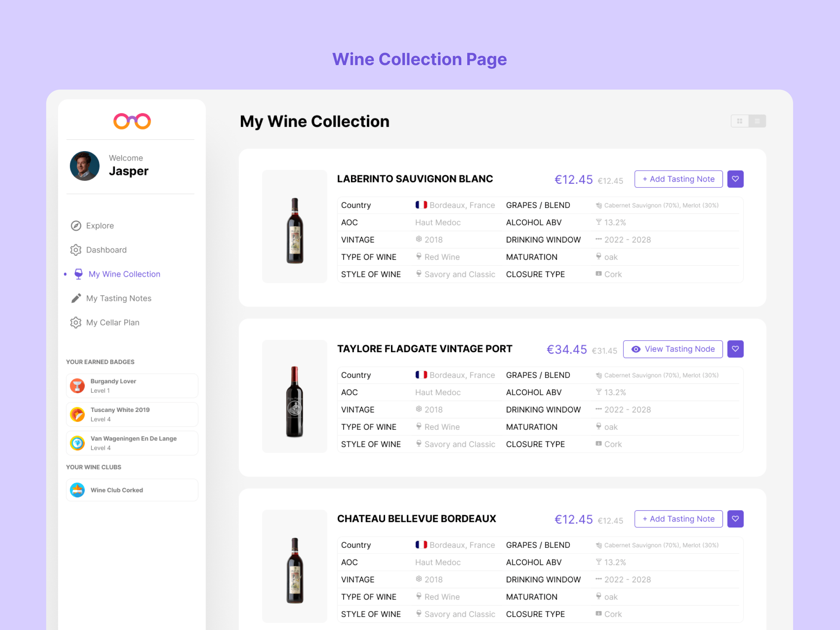Viewport: 840px width, 630px height.
Task: Select the Tuscany White 2019 badge
Action: point(132,414)
